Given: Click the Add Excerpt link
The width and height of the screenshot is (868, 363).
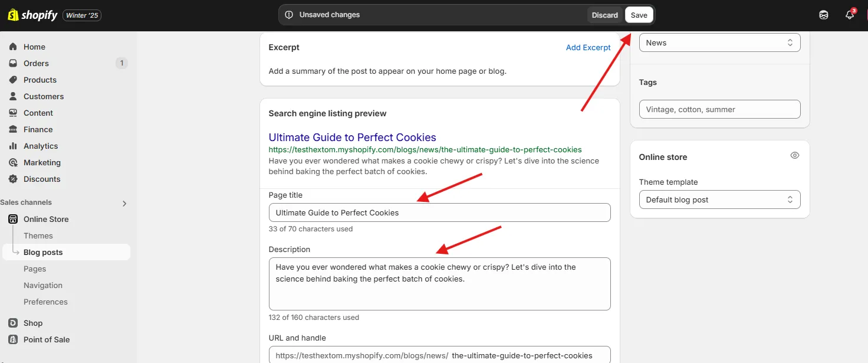Looking at the screenshot, I should click(588, 47).
